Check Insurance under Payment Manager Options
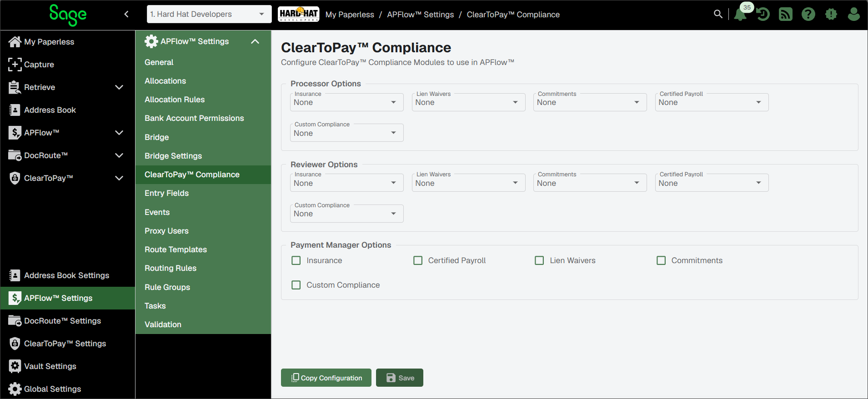Screen dimensions: 868x399 pos(296,260)
